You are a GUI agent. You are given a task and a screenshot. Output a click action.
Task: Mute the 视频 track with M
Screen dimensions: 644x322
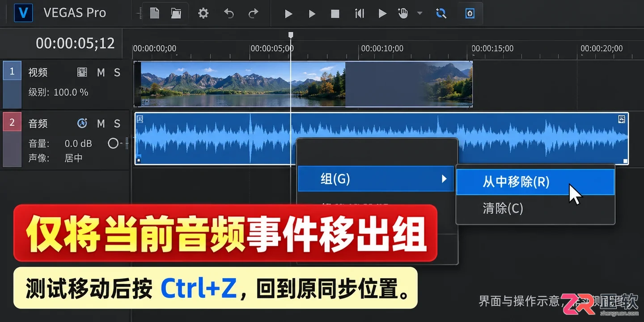(101, 72)
